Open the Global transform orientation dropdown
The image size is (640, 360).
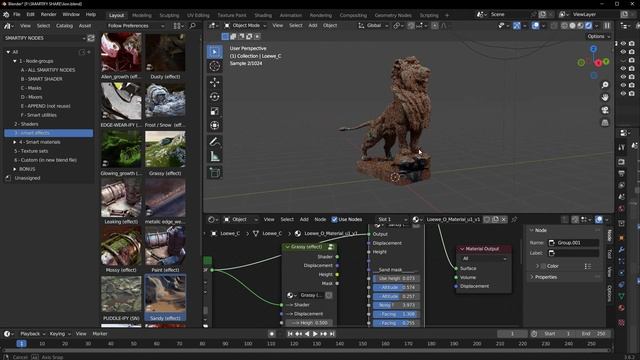(373, 26)
